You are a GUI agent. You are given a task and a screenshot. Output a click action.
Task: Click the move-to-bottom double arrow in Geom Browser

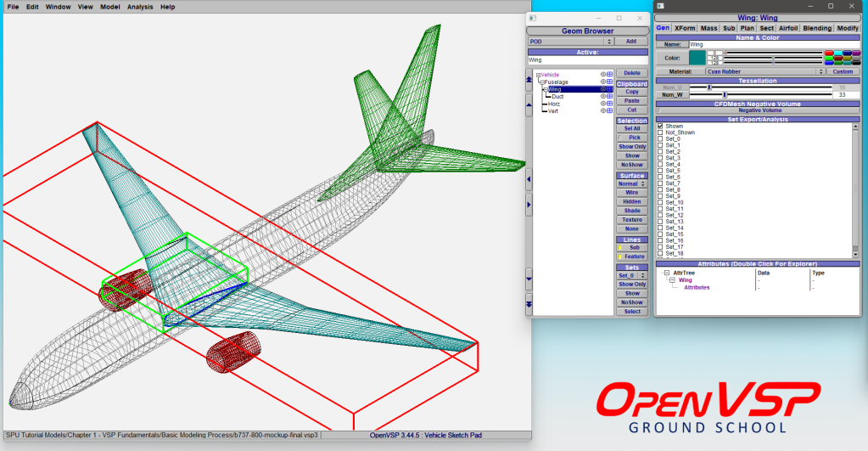pyautogui.click(x=529, y=304)
